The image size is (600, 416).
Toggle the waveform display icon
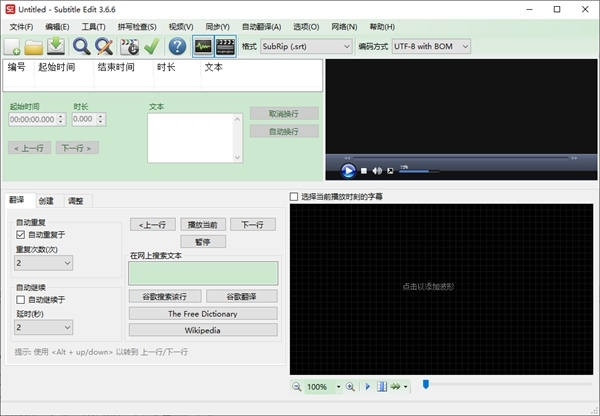click(203, 46)
